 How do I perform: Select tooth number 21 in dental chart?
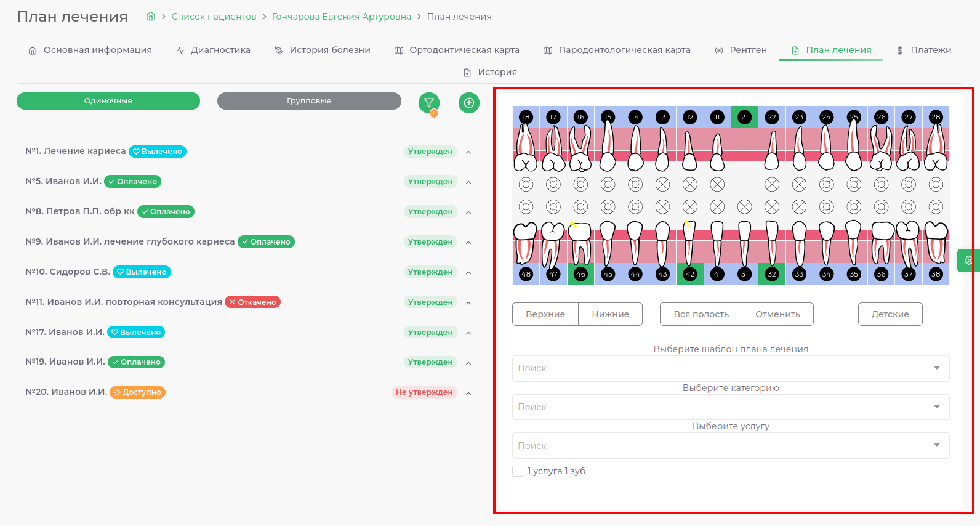point(744,117)
